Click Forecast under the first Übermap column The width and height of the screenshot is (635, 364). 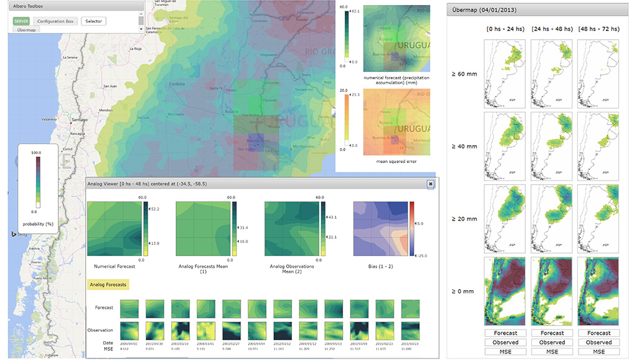click(x=505, y=332)
